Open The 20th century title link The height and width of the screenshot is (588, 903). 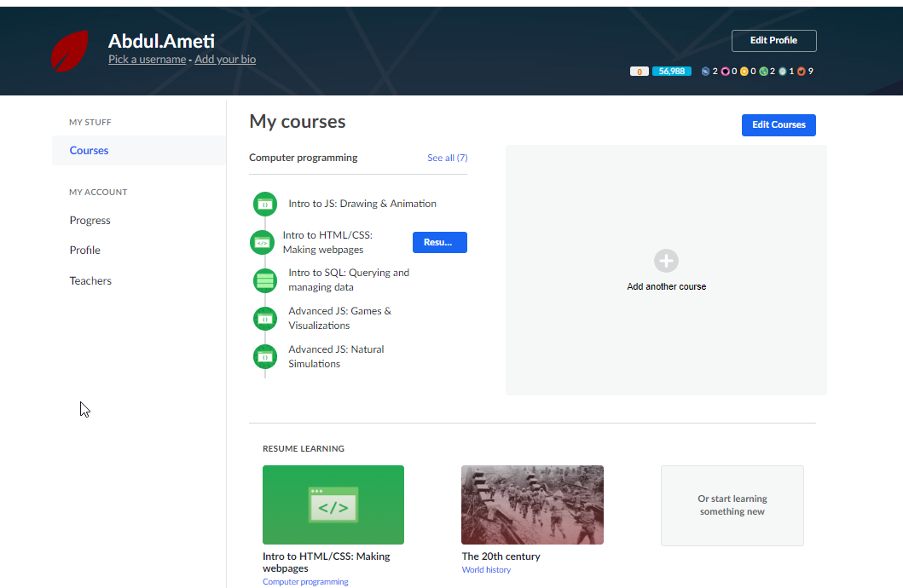coord(501,556)
